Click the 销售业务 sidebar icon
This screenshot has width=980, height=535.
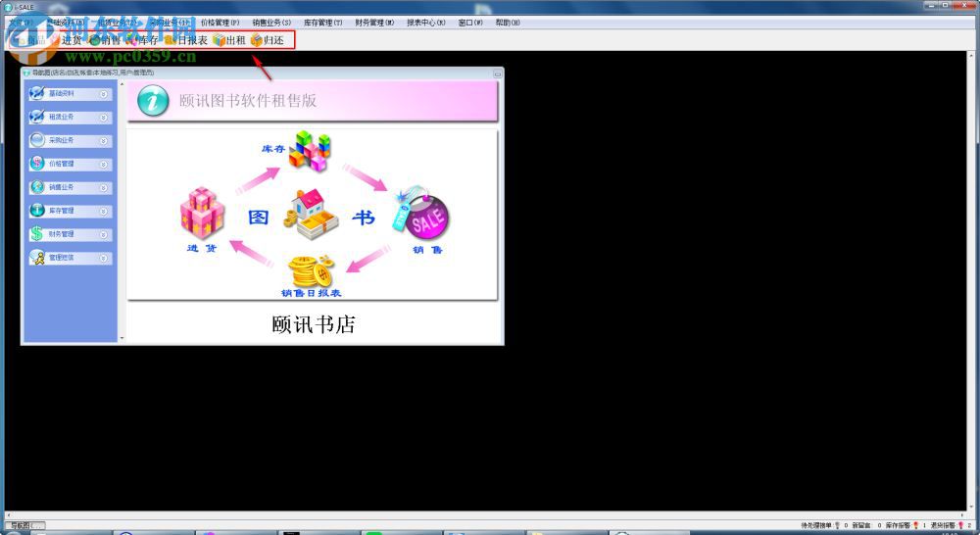[x=37, y=187]
